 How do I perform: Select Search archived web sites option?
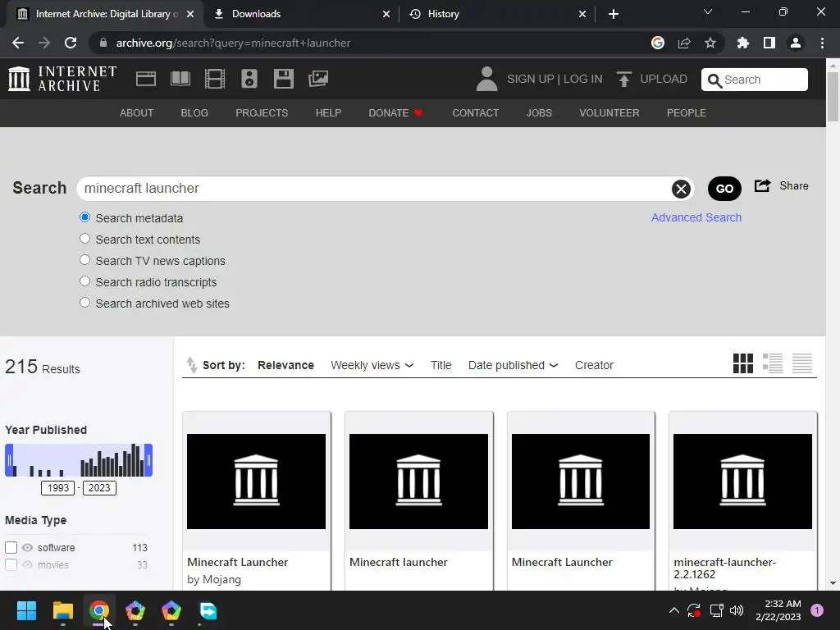[x=84, y=303]
